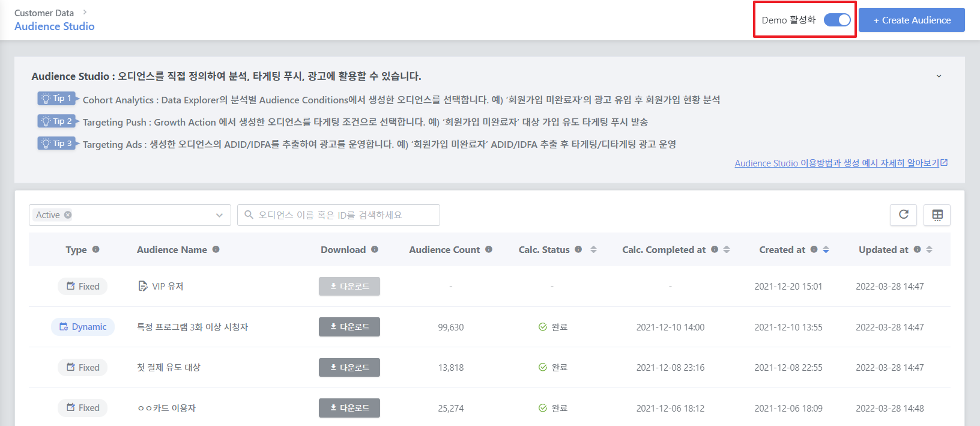
Task: Toggle the Demo 활성화 switch
Action: tap(837, 20)
